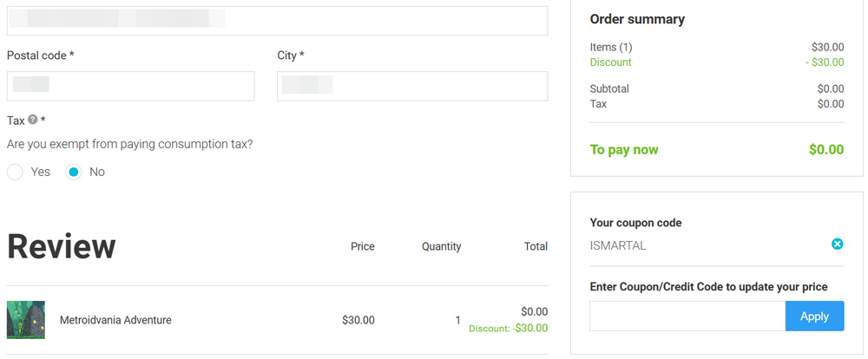
Task: Click the Review section heading
Action: tap(62, 246)
